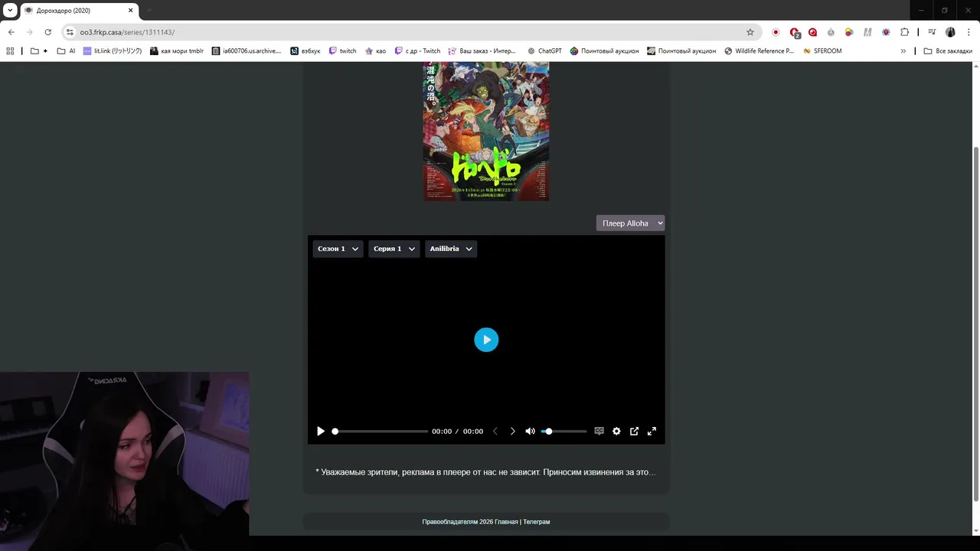Open the Все закладки folder
The width and height of the screenshot is (980, 551).
click(948, 51)
